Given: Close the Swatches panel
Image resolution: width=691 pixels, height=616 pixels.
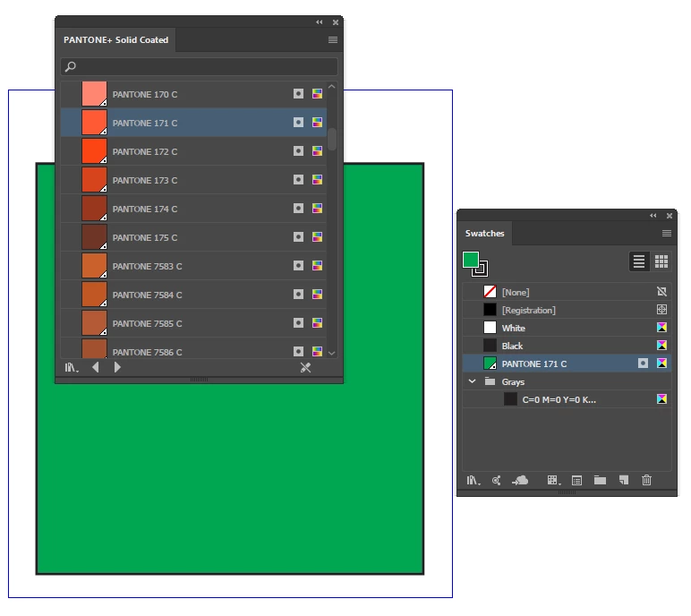Looking at the screenshot, I should tap(670, 216).
